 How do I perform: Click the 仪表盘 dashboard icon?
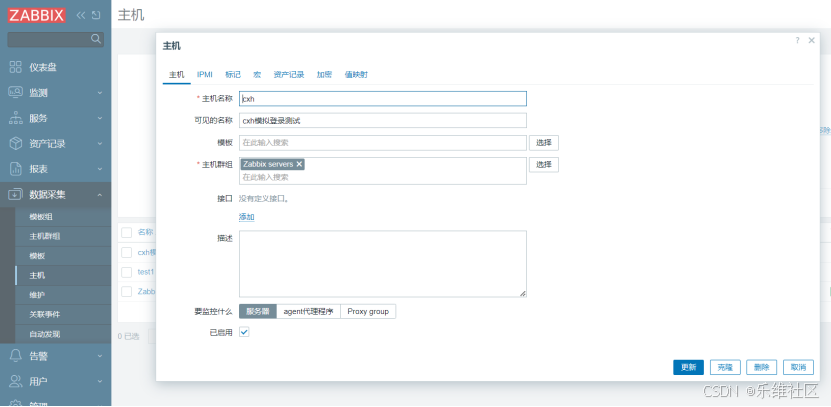(15, 67)
